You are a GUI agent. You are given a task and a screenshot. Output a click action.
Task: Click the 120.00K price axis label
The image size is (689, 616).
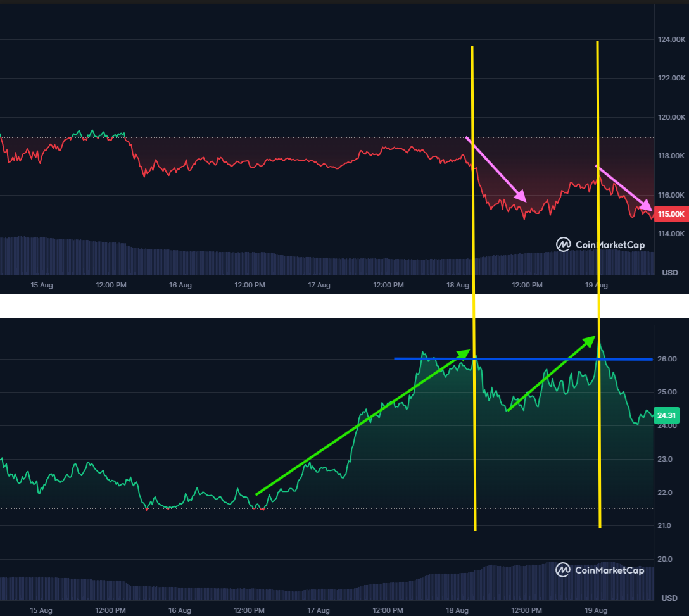click(671, 117)
